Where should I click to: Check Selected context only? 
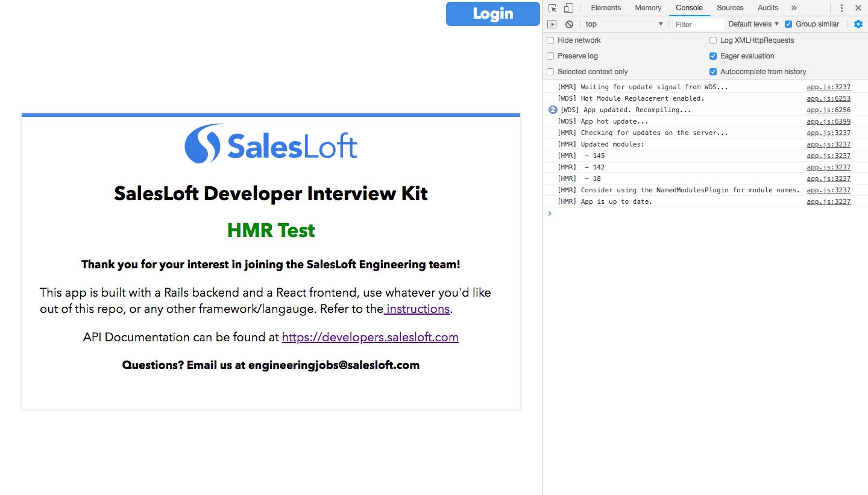tap(550, 72)
